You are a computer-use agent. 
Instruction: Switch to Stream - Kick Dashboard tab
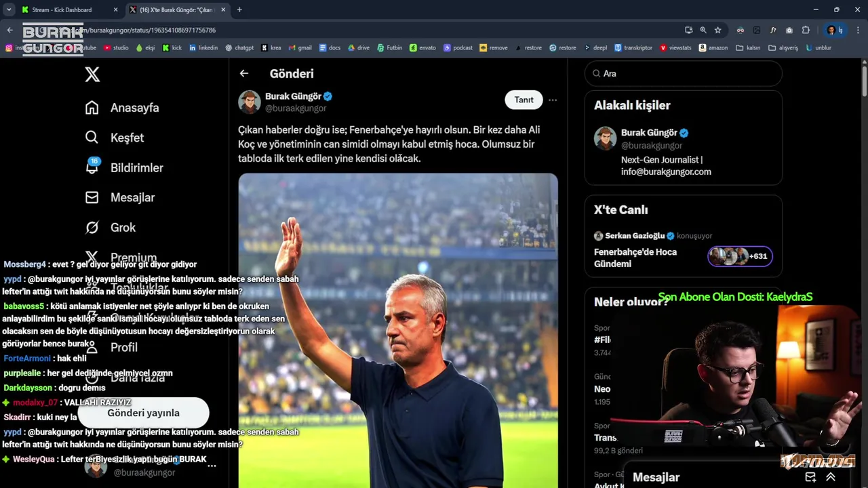[x=62, y=9]
